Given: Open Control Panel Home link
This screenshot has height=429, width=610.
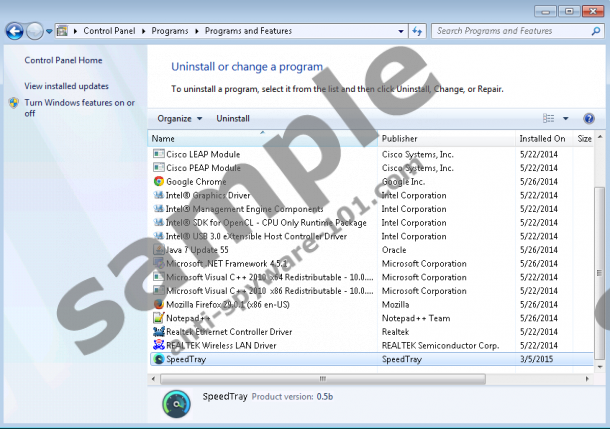Looking at the screenshot, I should coord(63,61).
